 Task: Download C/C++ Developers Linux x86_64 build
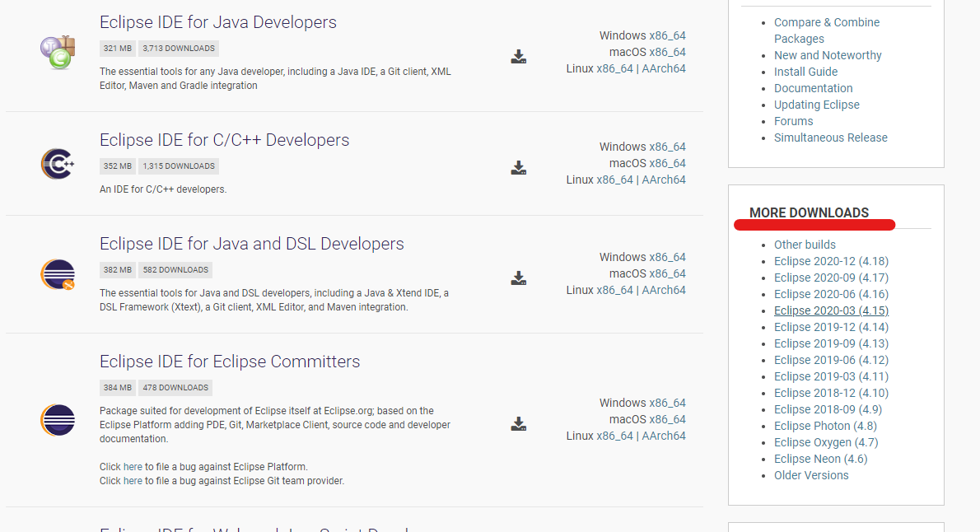pos(615,180)
